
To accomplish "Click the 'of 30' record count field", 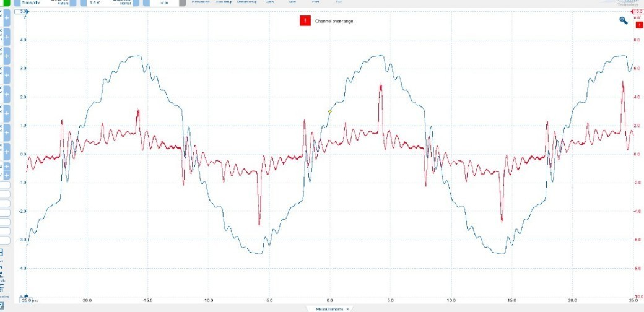I will [164, 2].
